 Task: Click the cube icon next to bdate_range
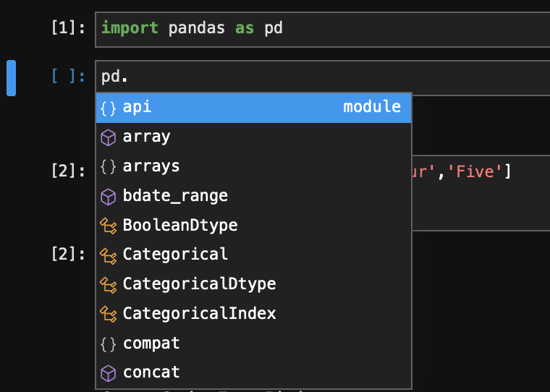109,196
